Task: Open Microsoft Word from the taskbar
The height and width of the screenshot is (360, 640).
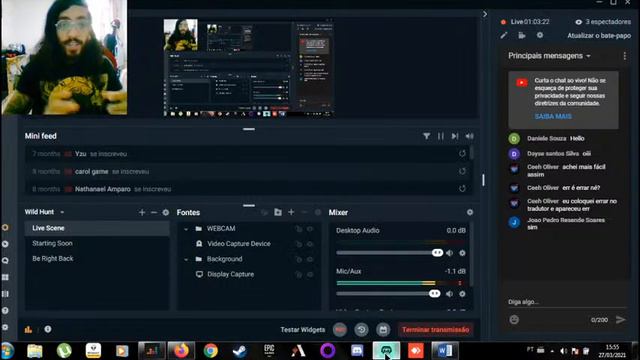Action: (x=444, y=351)
